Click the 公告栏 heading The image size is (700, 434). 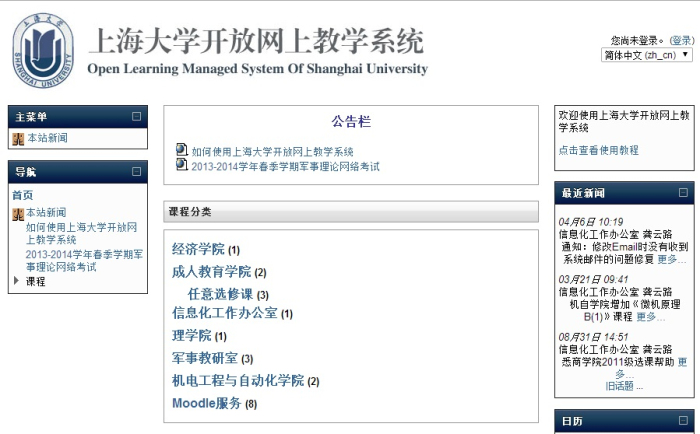click(351, 121)
